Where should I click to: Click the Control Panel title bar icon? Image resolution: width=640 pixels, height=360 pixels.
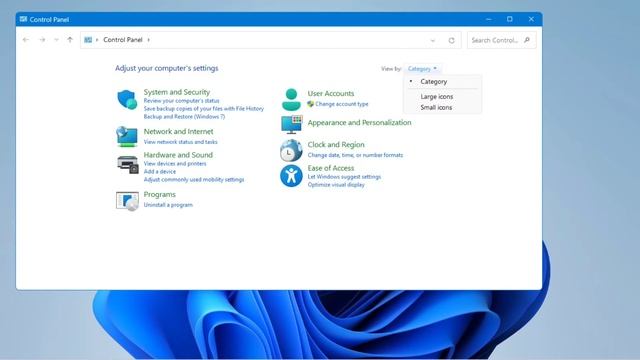click(x=23, y=19)
